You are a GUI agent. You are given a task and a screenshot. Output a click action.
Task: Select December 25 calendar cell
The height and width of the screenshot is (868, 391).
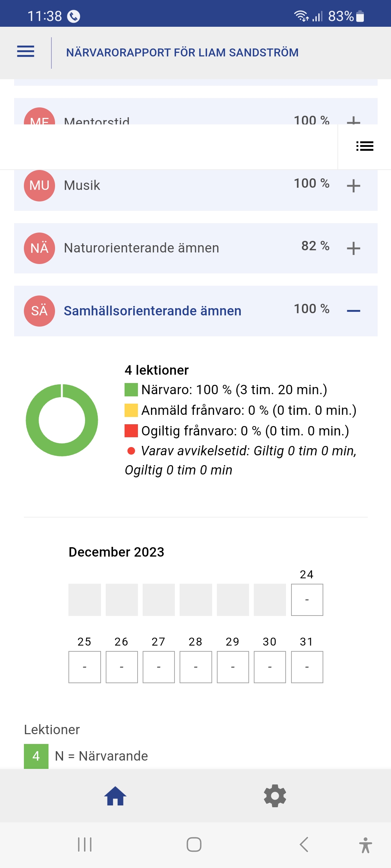tap(85, 667)
